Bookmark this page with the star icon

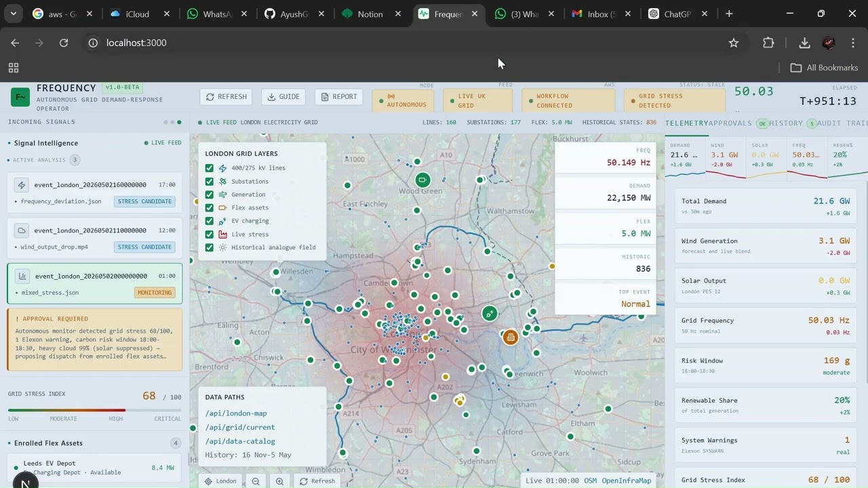pyautogui.click(x=734, y=43)
